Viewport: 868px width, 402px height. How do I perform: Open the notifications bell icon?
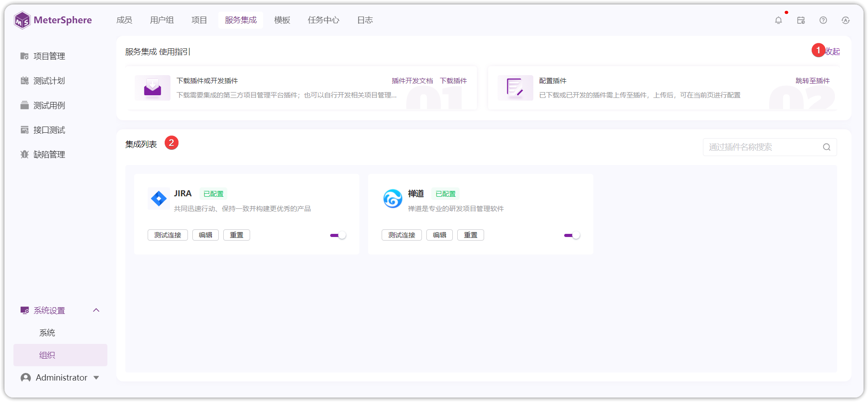[x=779, y=20]
